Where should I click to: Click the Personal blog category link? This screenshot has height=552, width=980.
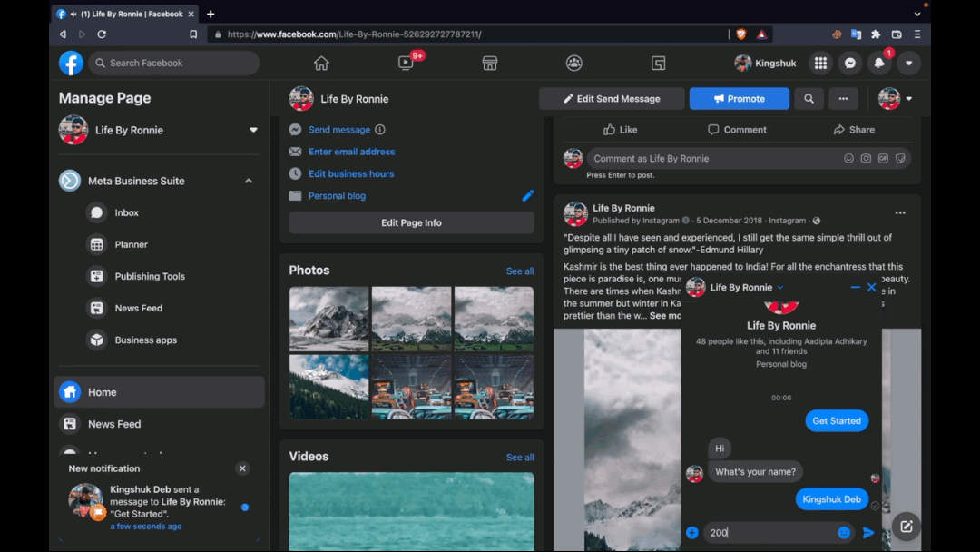(x=337, y=196)
